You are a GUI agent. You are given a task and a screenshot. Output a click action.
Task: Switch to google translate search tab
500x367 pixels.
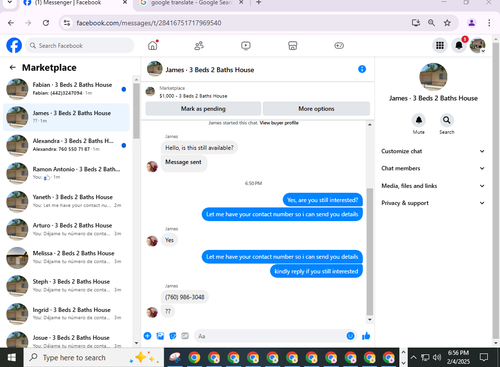coord(191,3)
